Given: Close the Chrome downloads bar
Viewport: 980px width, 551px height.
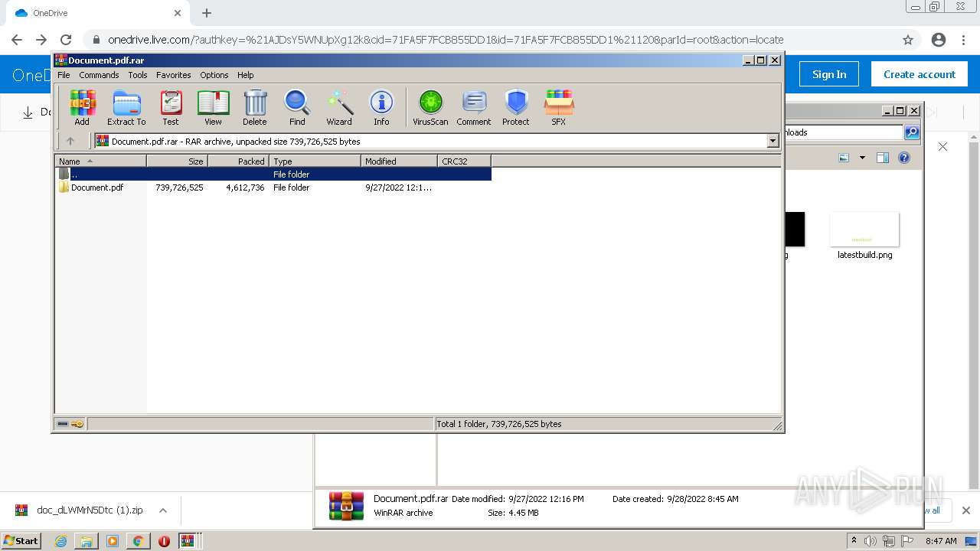Looking at the screenshot, I should 965,510.
